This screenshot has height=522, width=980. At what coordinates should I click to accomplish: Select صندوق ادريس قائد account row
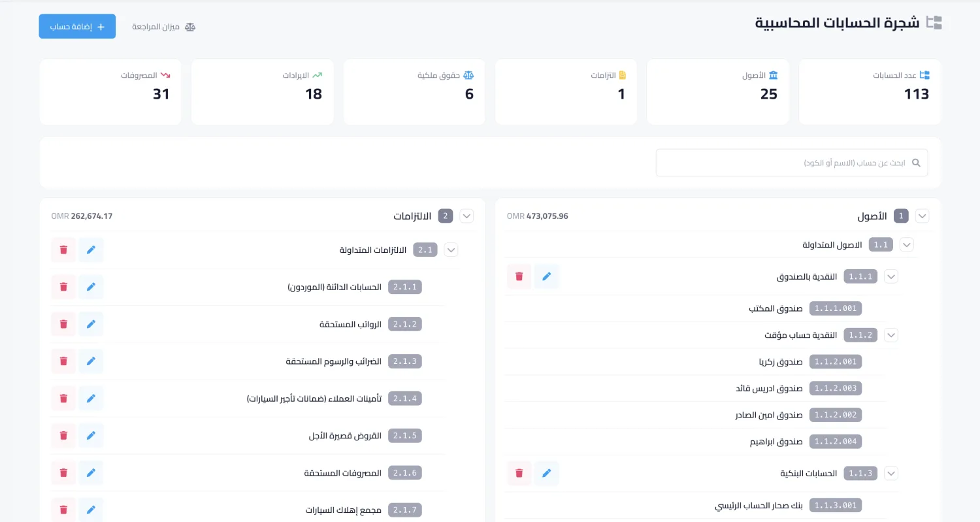[x=696, y=388]
